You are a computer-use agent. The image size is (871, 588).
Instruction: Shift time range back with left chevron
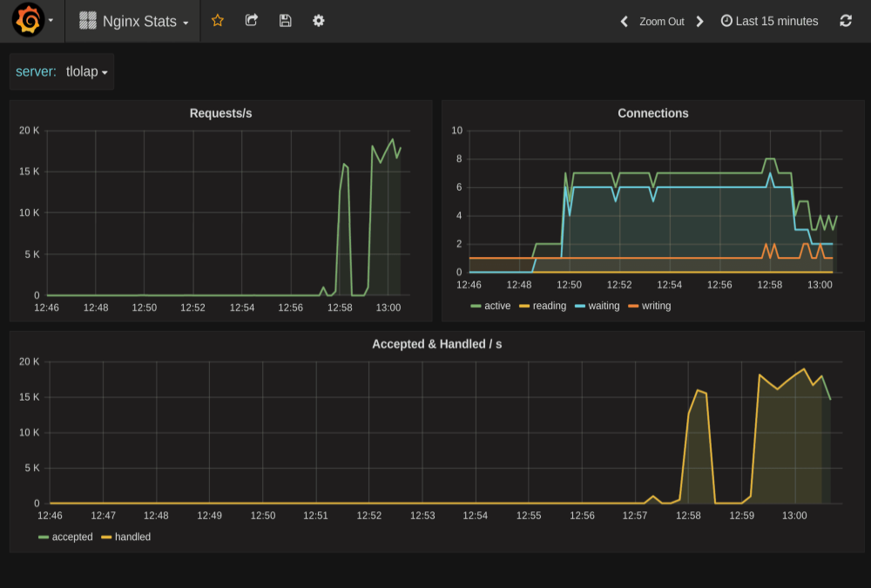click(x=624, y=20)
